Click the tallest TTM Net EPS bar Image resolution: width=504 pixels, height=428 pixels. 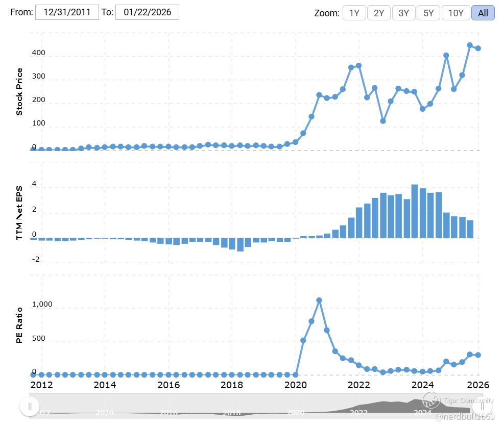click(x=415, y=211)
